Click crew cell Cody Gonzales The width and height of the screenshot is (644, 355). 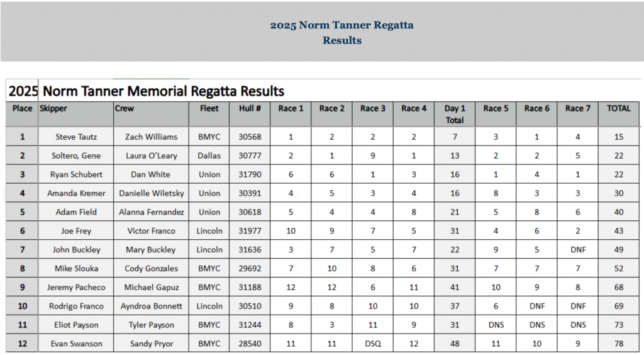151,269
